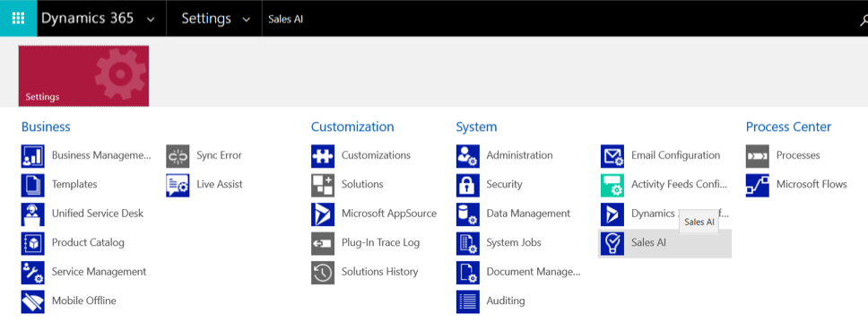Click the Sync Error icon

tap(178, 156)
